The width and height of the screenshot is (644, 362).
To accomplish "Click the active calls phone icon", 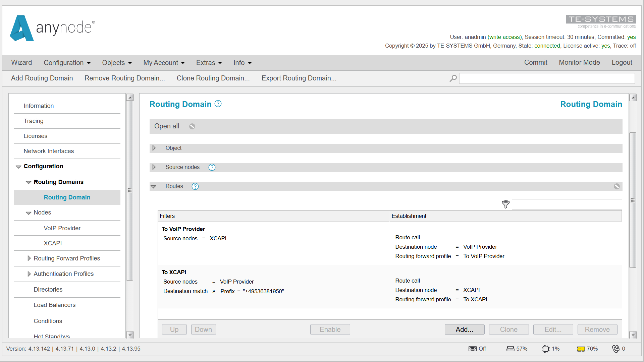I will coord(616,349).
